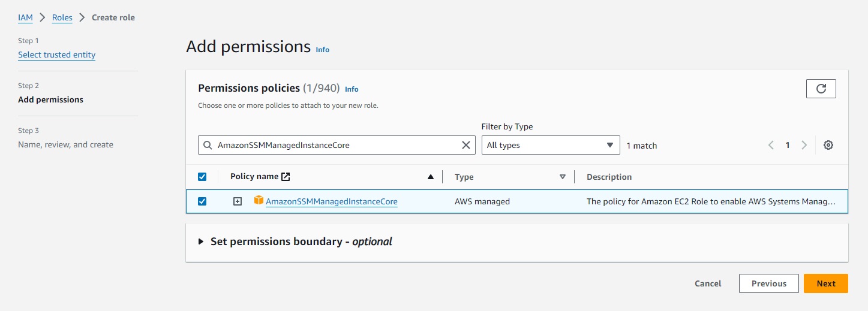Return to Select trusted entity step
868x311 pixels.
[56, 55]
